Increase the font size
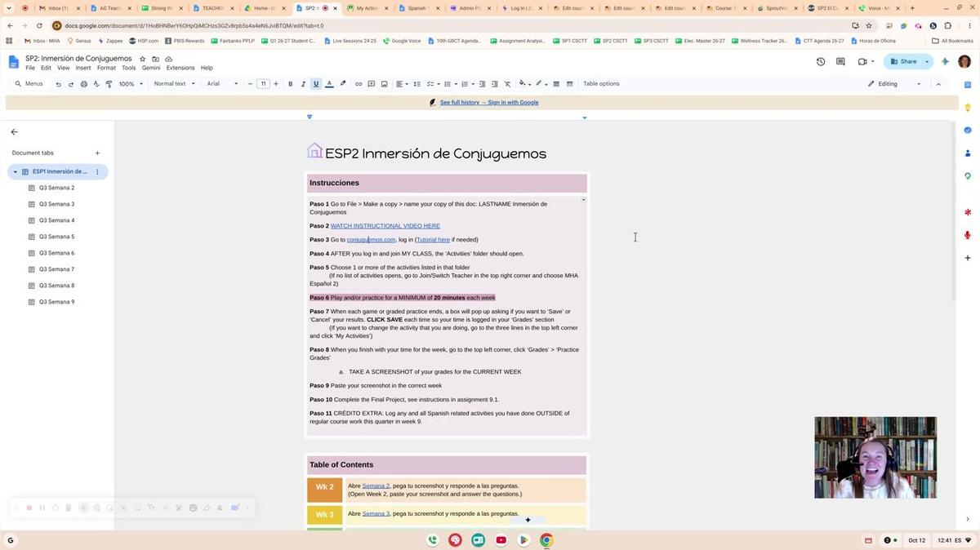Viewport: 980px width, 550px height. pos(276,84)
